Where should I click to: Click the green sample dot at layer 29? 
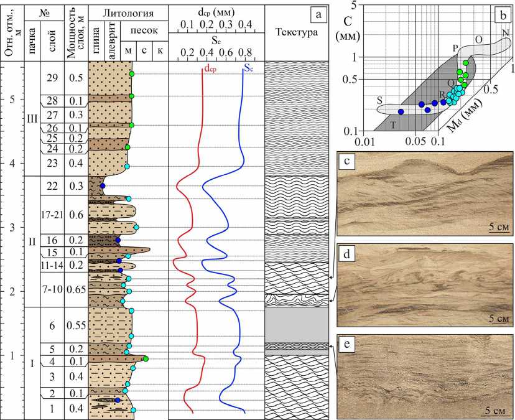coord(131,74)
